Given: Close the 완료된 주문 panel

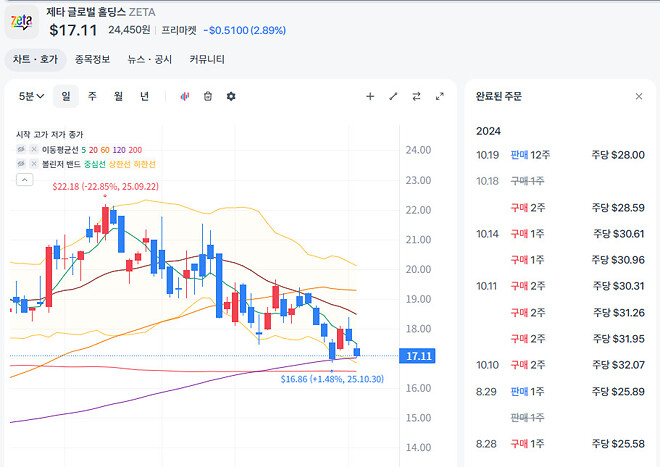Looking at the screenshot, I should [639, 96].
